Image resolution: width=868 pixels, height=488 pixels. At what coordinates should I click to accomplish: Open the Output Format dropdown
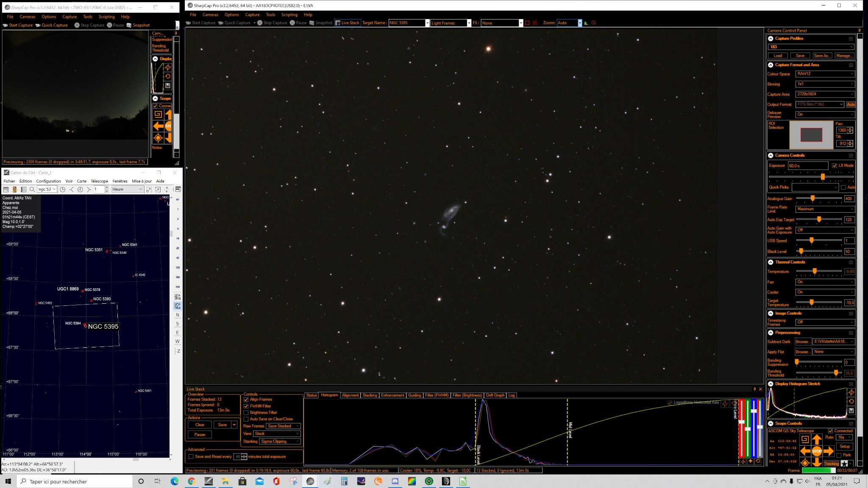820,104
